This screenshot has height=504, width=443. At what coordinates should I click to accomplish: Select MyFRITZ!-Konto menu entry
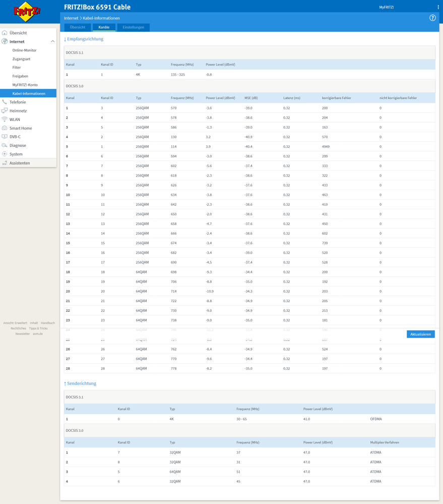point(25,85)
